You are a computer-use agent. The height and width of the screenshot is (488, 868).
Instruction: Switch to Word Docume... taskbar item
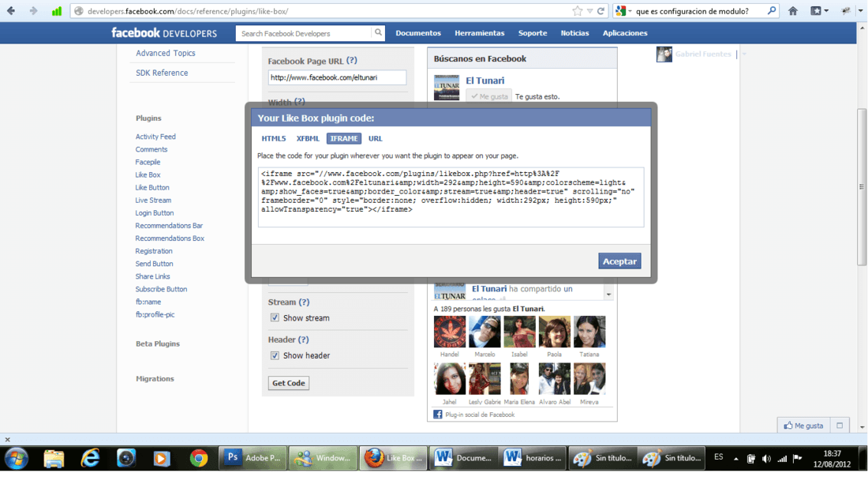click(x=462, y=458)
